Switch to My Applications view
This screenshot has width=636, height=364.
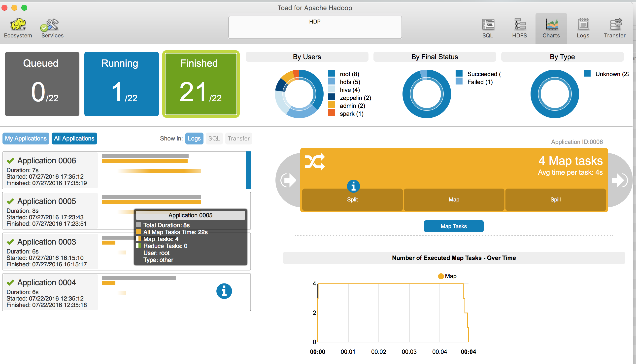tap(26, 138)
